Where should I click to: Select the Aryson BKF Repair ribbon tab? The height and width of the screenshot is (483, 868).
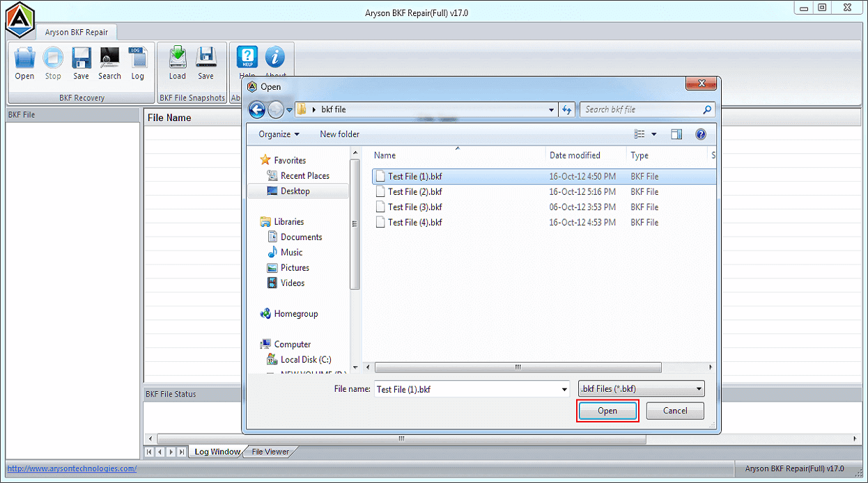coord(77,32)
